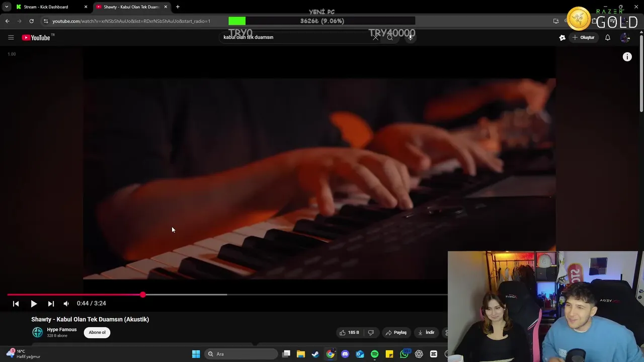The height and width of the screenshot is (362, 644).
Task: Download the video with İndir button
Action: click(426, 332)
